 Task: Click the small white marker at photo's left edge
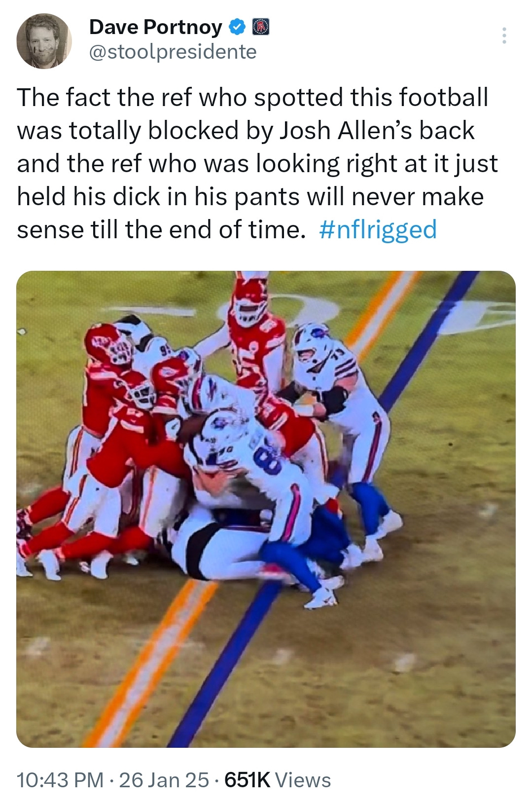21,332
